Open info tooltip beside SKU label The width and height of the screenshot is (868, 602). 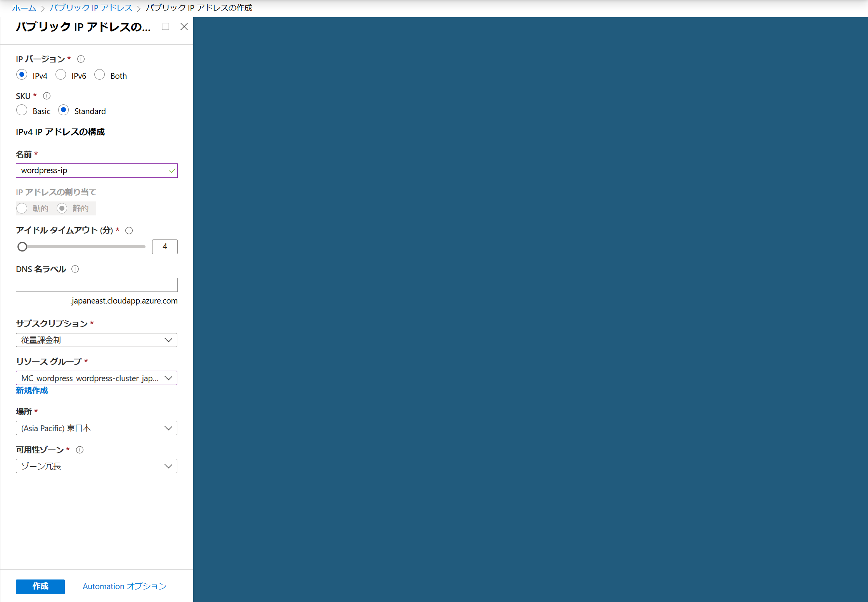click(47, 96)
